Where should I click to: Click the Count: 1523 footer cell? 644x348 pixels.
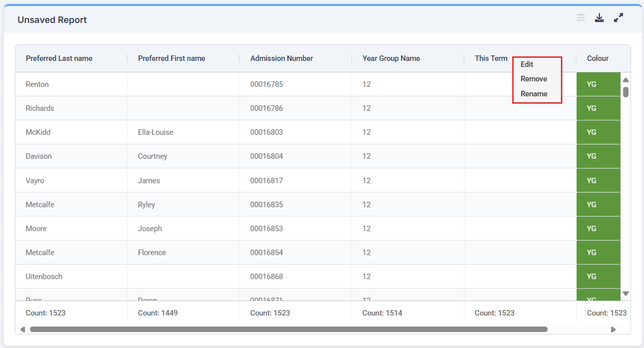tap(46, 312)
